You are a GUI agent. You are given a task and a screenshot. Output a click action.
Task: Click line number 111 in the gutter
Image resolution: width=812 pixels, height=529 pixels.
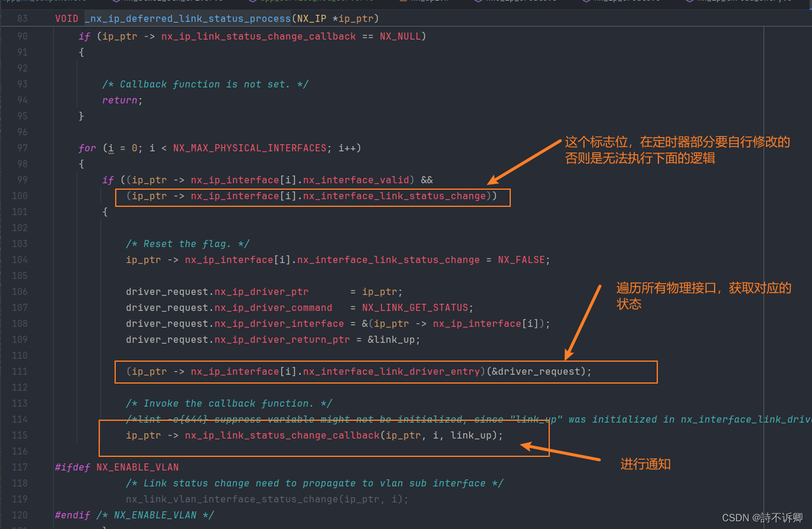[x=19, y=371]
